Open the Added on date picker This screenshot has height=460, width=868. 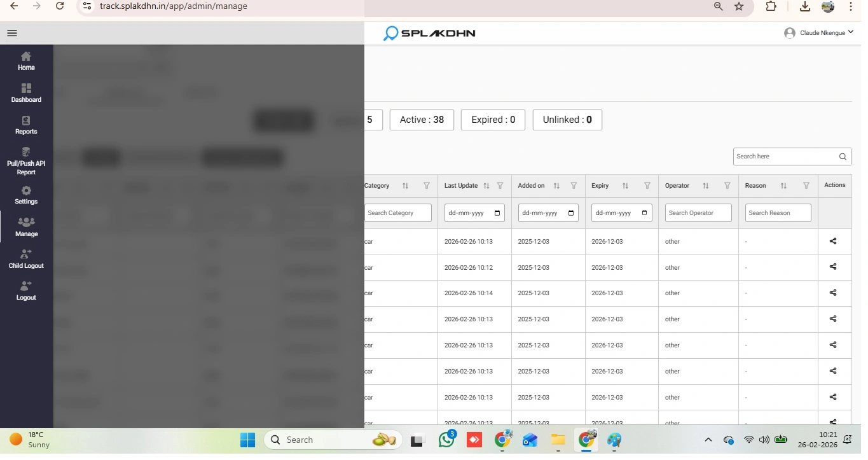pyautogui.click(x=571, y=213)
